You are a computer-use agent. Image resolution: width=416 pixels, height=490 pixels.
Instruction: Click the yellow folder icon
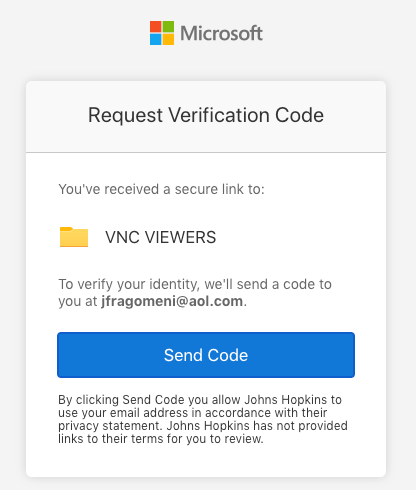click(x=74, y=237)
